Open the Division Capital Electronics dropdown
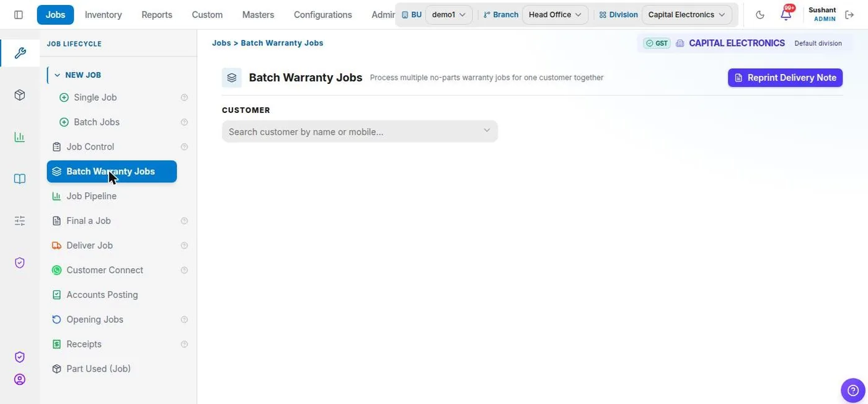This screenshot has height=404, width=868. pyautogui.click(x=686, y=15)
